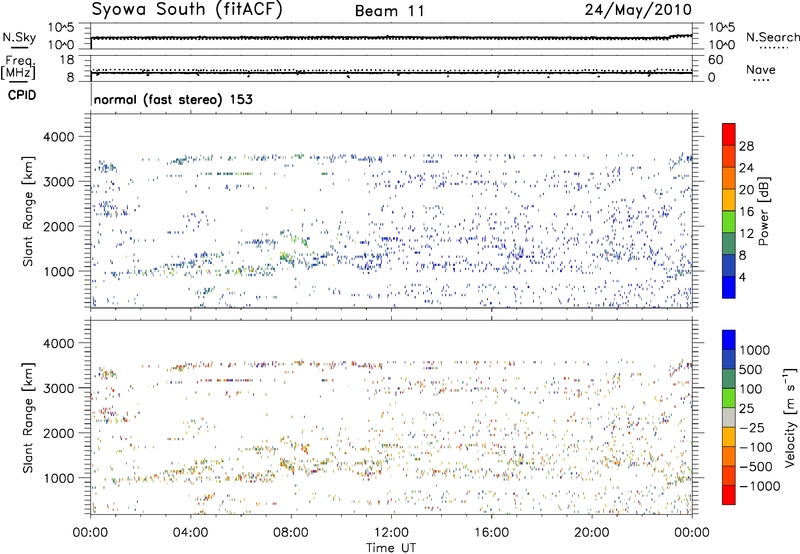Click the 'Time UT' axis label
The image size is (800, 554).
click(391, 548)
